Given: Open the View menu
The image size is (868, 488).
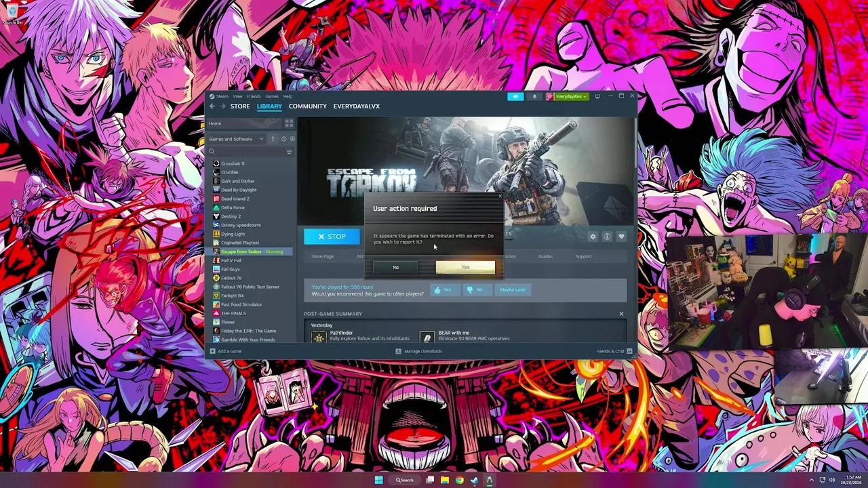Looking at the screenshot, I should pyautogui.click(x=237, y=96).
